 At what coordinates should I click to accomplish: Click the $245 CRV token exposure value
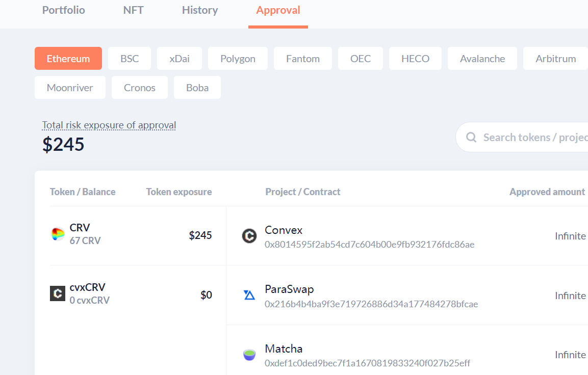click(x=200, y=235)
